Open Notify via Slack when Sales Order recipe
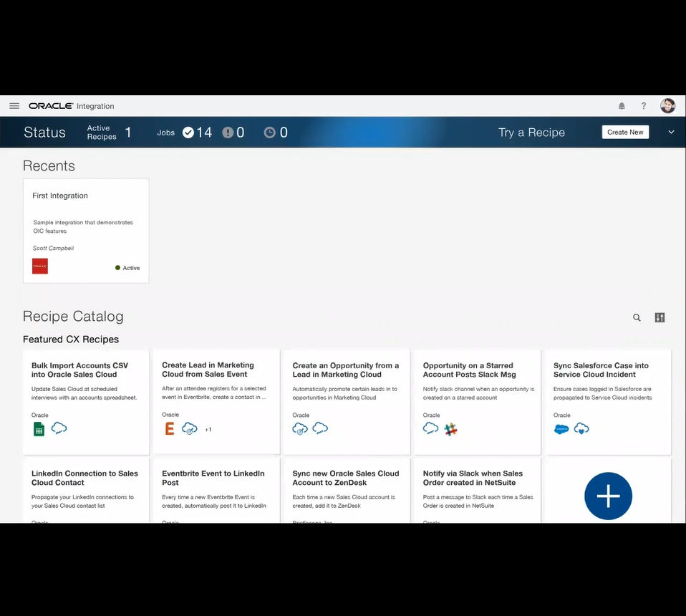Viewport: 686px width, 616px height. click(x=478, y=491)
